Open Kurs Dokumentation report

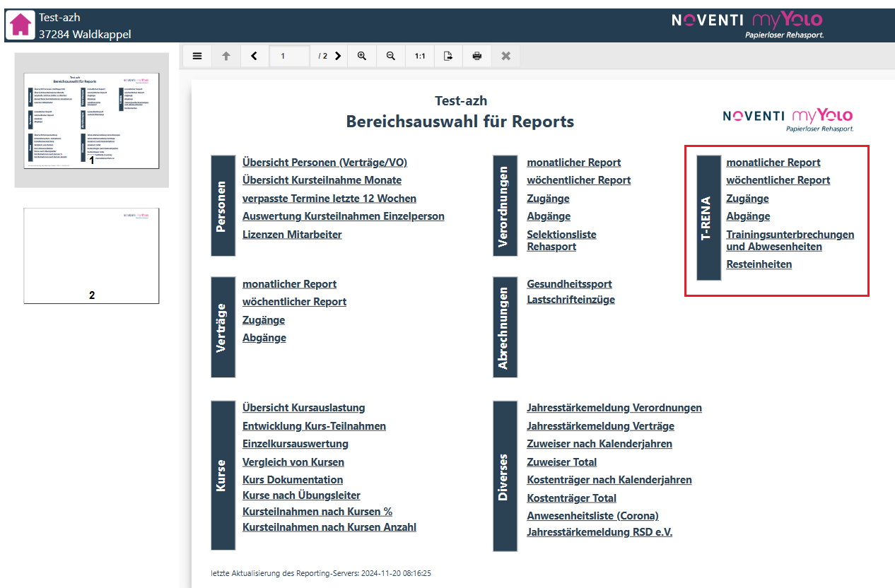coord(293,480)
